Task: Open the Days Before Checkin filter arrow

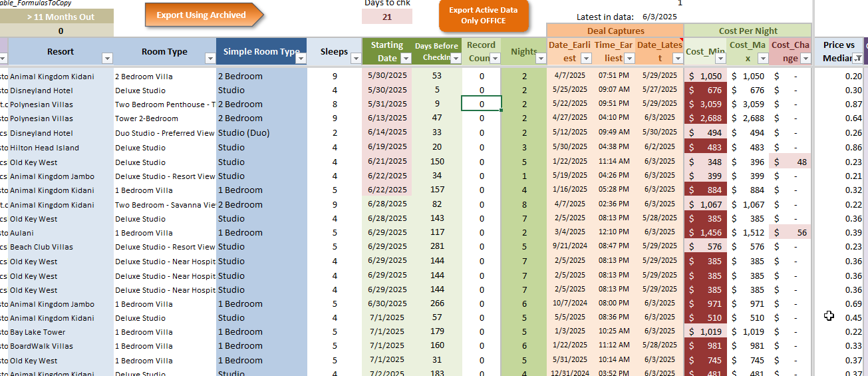Action: (x=456, y=59)
